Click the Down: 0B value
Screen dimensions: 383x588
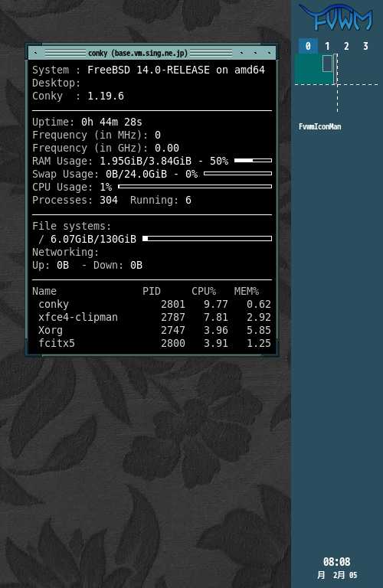coord(118,265)
